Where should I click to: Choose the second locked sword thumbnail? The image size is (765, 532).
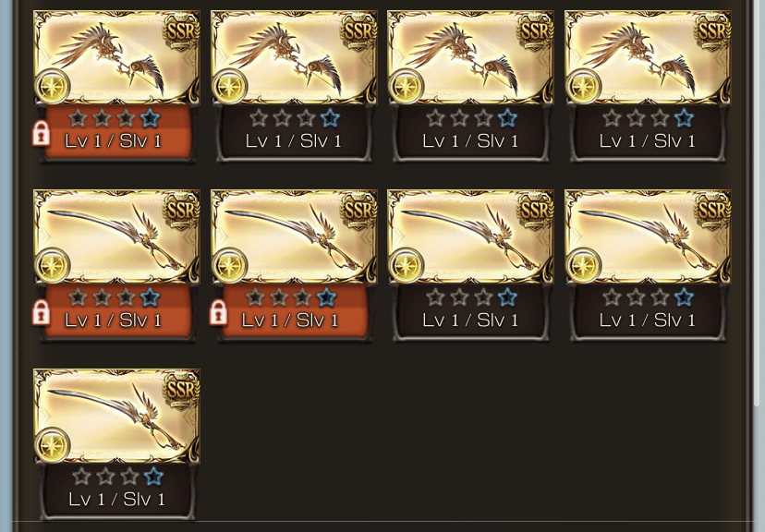(294, 237)
